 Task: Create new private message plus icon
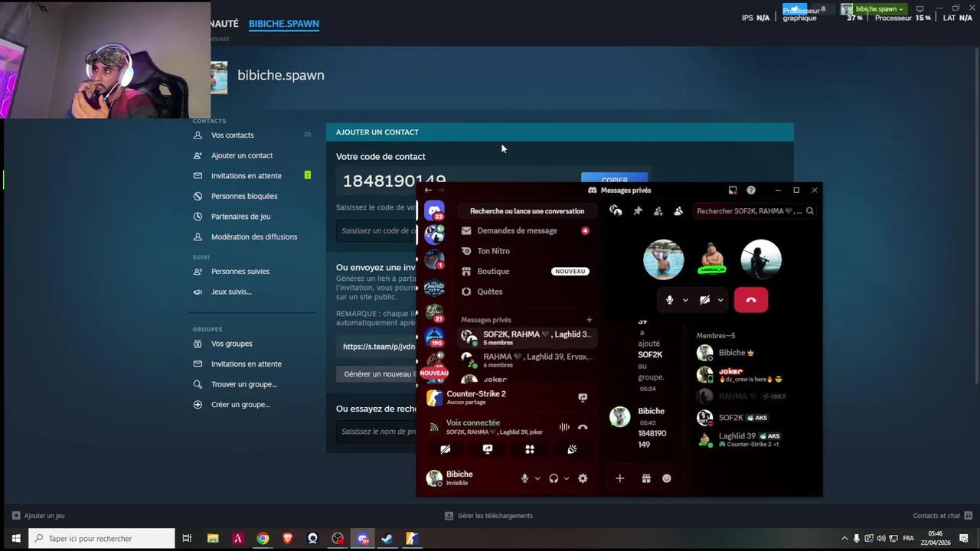click(x=589, y=320)
